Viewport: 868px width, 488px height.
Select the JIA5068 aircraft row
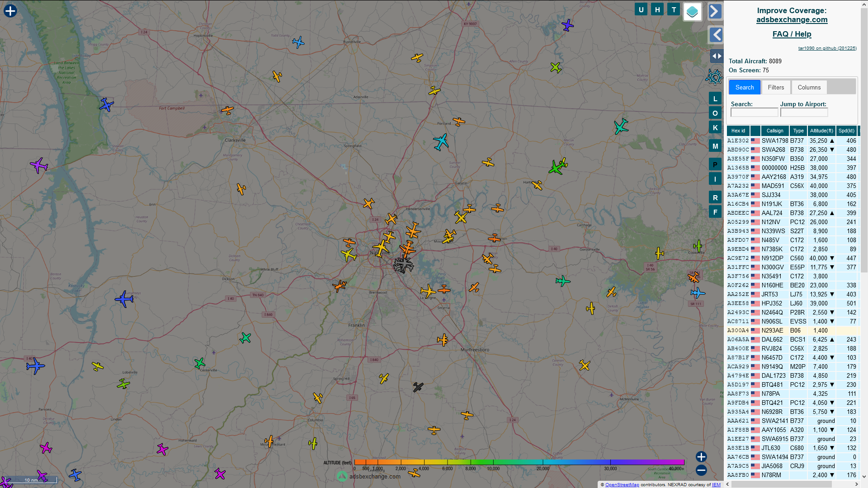pyautogui.click(x=793, y=466)
